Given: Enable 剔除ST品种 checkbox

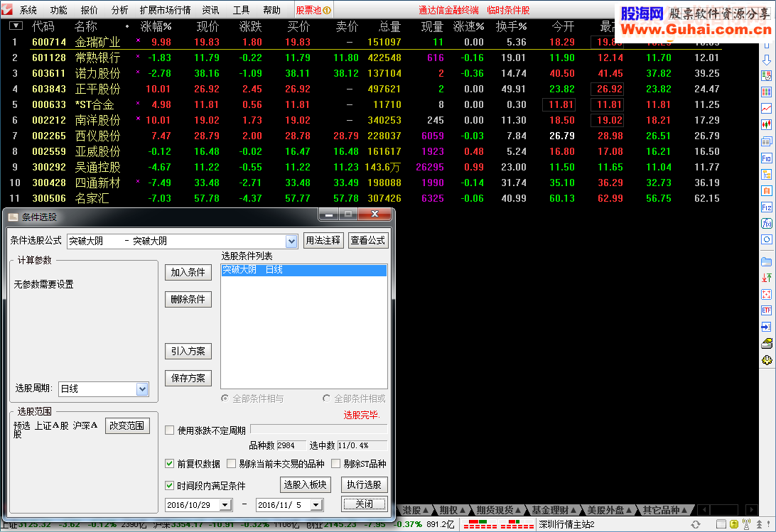Looking at the screenshot, I should [336, 464].
